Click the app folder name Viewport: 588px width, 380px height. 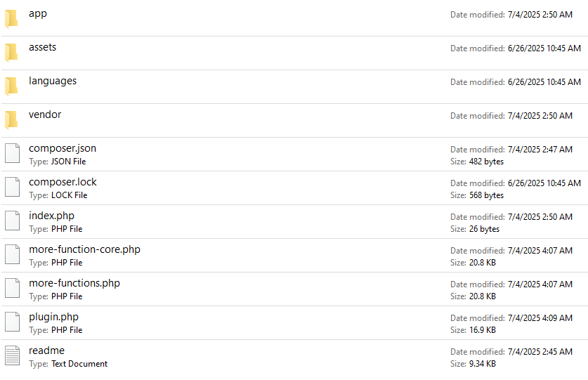(x=38, y=13)
